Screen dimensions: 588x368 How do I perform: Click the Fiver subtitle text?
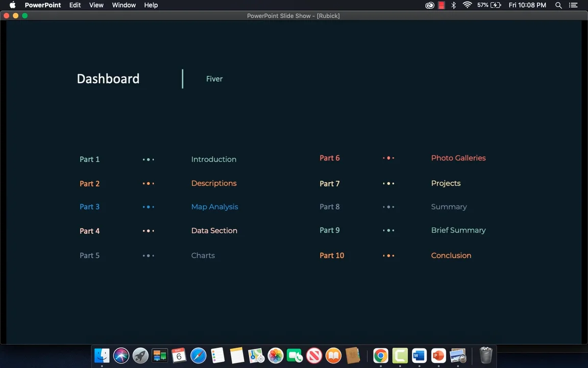pyautogui.click(x=214, y=79)
